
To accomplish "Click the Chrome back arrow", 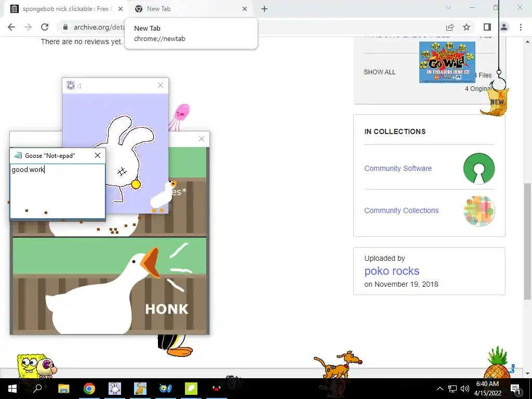I will pos(11,27).
